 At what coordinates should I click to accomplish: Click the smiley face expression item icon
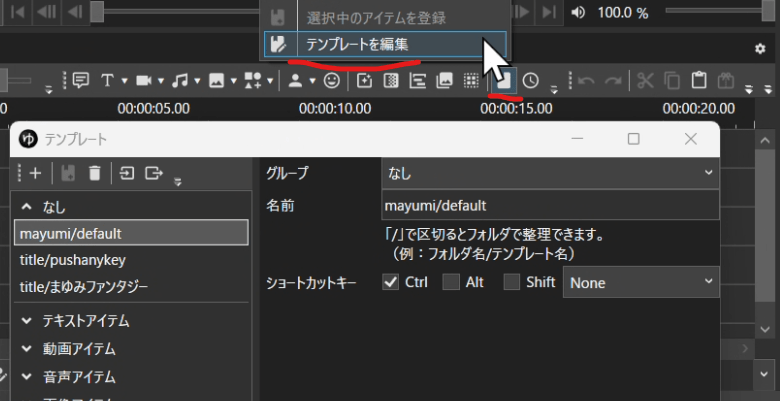[x=332, y=80]
